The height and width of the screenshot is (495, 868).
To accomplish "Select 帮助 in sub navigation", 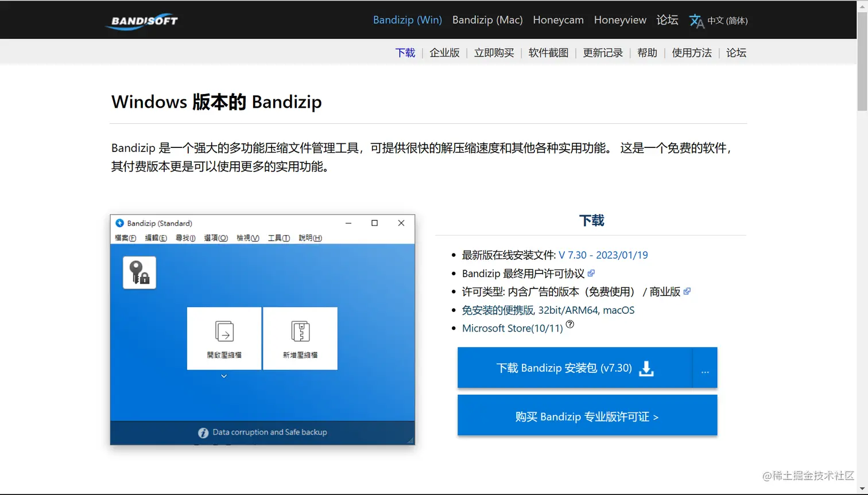I will [647, 53].
